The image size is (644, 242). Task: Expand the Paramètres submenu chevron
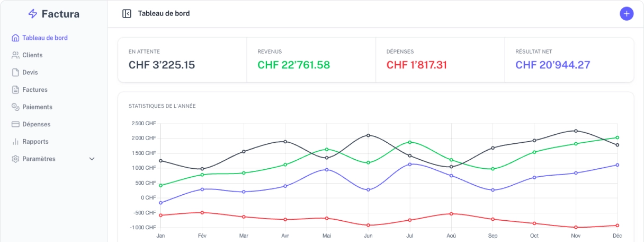click(x=92, y=159)
